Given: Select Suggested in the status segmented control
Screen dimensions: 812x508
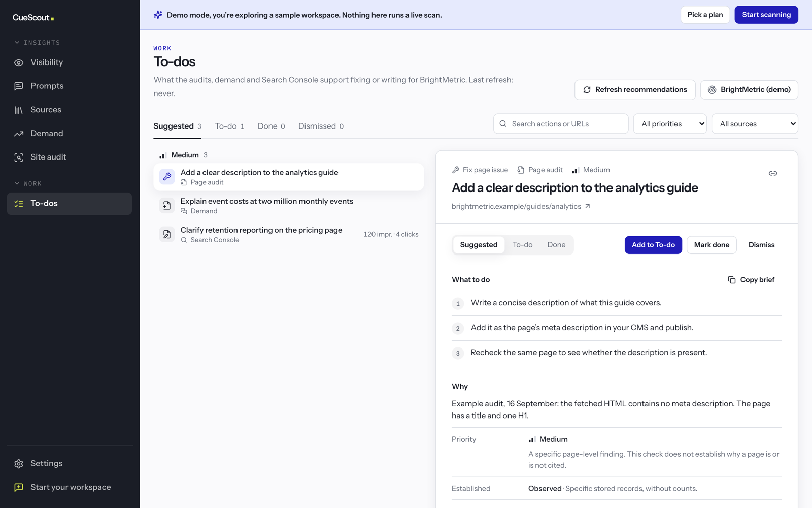Looking at the screenshot, I should pyautogui.click(x=479, y=245).
